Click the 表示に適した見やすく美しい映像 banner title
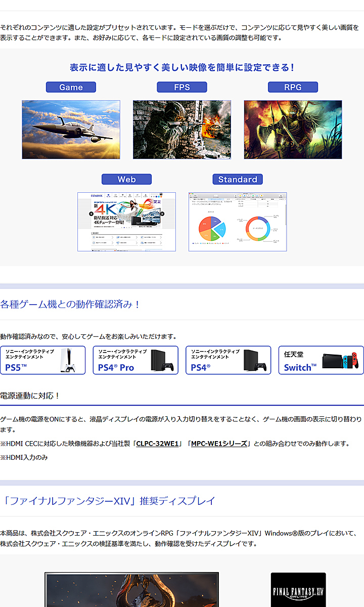The image size is (364, 607). pyautogui.click(x=182, y=67)
